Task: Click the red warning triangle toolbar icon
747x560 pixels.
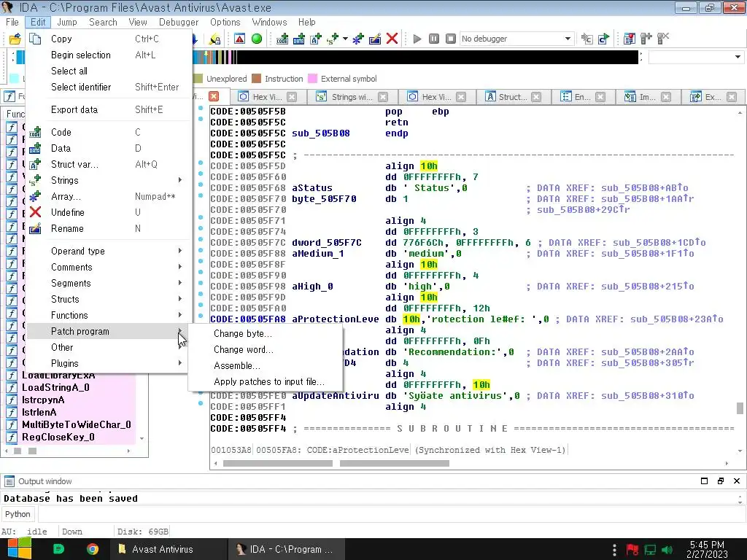Action: pos(239,39)
